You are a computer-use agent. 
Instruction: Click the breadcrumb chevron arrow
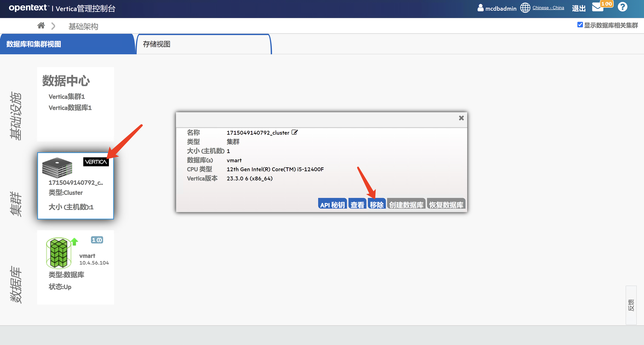(53, 26)
